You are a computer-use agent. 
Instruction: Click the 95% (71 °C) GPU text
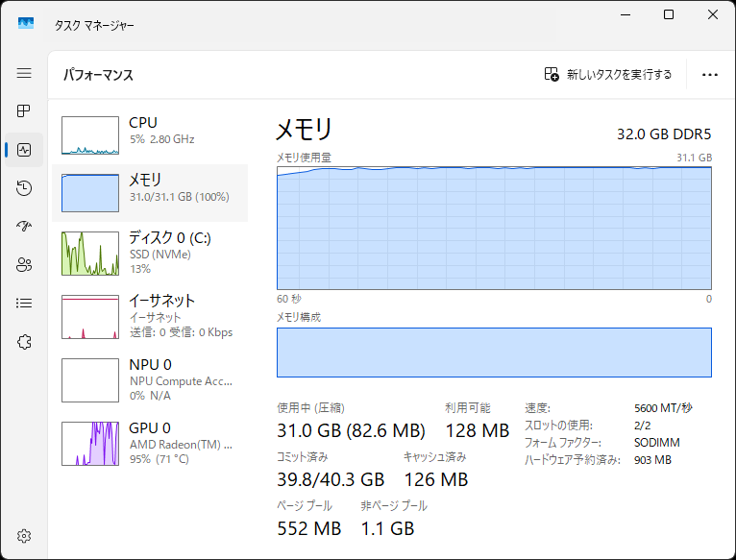point(159,458)
